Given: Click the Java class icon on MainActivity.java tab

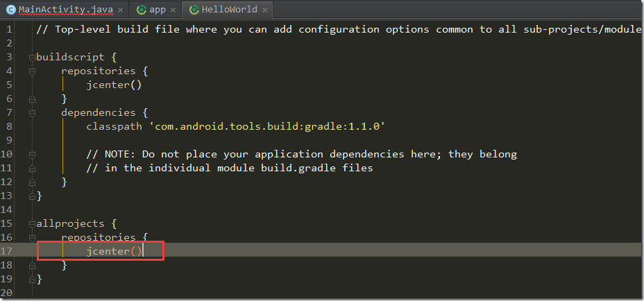Looking at the screenshot, I should pyautogui.click(x=12, y=10).
